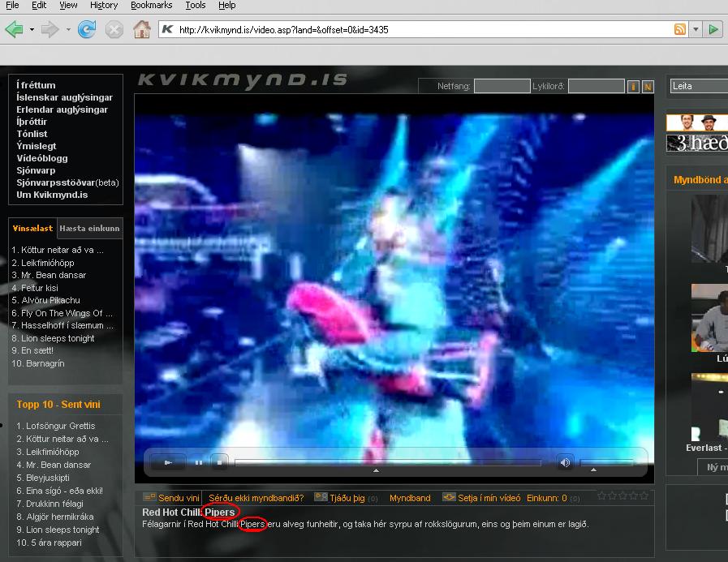Open popular video 'Köttur neitar að va ...'
The height and width of the screenshot is (562, 728).
[x=58, y=250]
